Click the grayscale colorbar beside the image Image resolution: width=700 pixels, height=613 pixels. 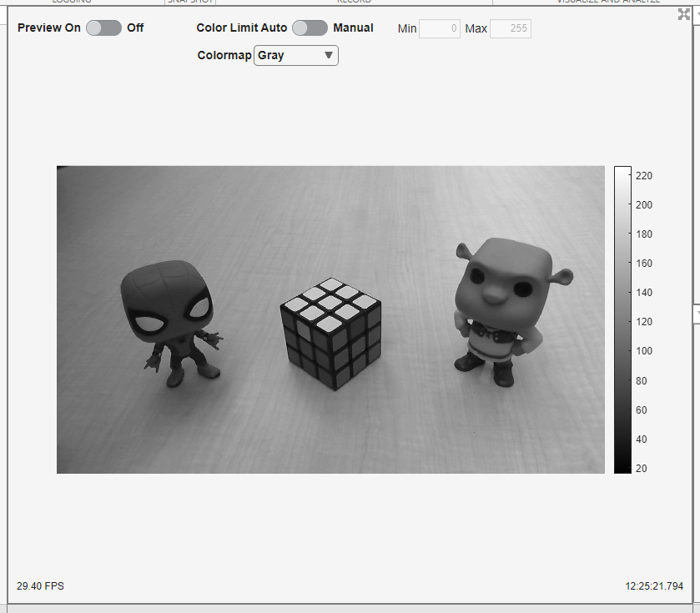622,319
